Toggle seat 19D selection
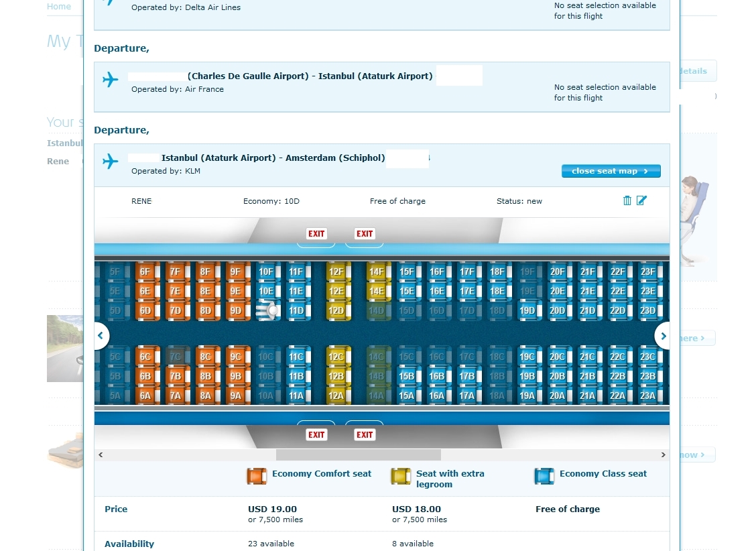The width and height of the screenshot is (756, 551). 527,311
